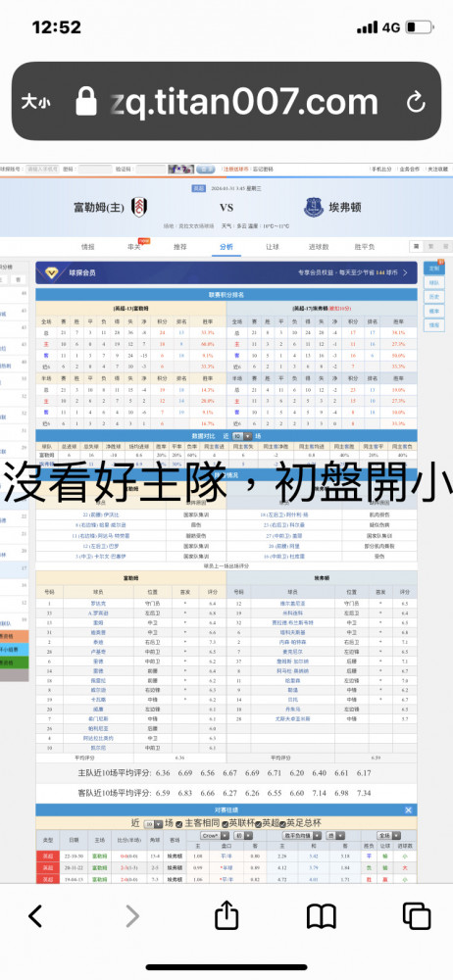The image size is (453, 980).
Task: Open the Crow* company dropdown
Action: pyautogui.click(x=216, y=836)
